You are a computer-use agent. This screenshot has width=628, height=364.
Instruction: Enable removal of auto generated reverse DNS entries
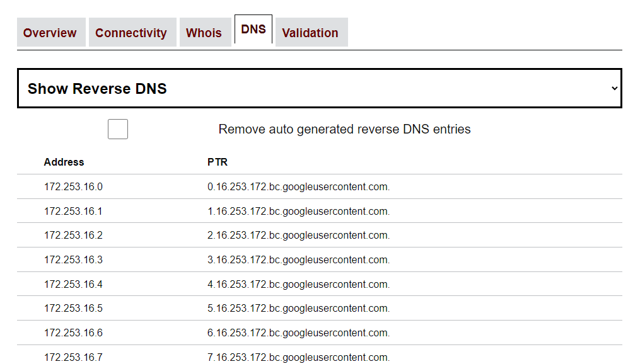117,128
